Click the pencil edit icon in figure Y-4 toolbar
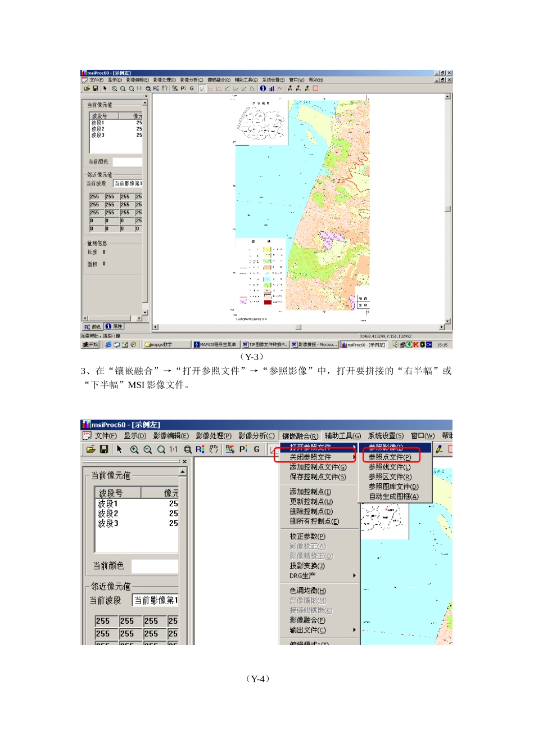 point(440,449)
